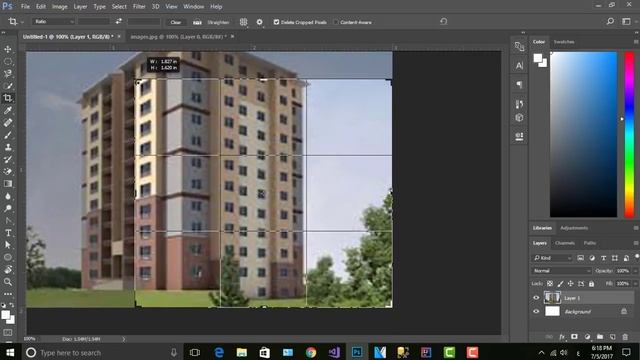Open the Opacity slider arrow
The height and width of the screenshot is (360, 640).
[635, 271]
